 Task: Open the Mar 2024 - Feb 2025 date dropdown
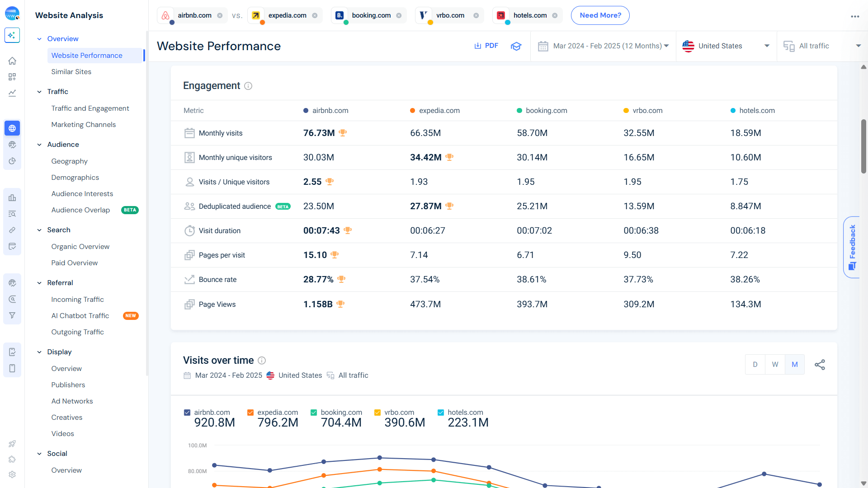pyautogui.click(x=603, y=46)
